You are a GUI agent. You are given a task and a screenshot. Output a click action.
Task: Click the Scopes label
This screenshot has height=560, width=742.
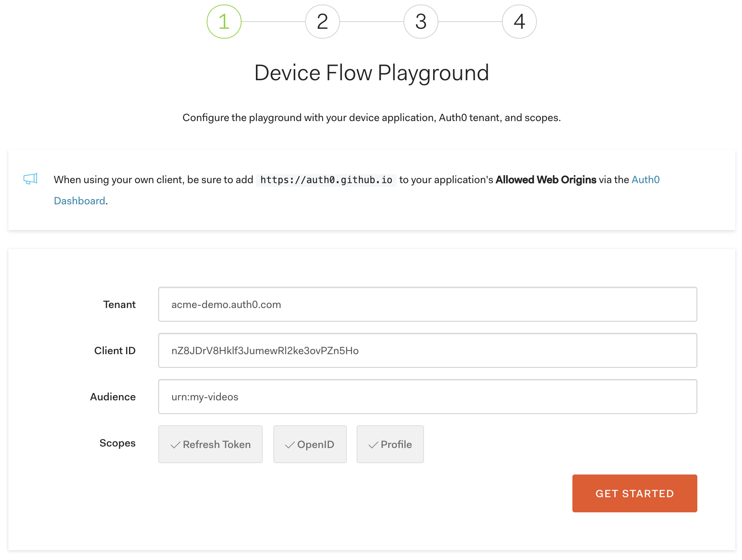click(117, 443)
